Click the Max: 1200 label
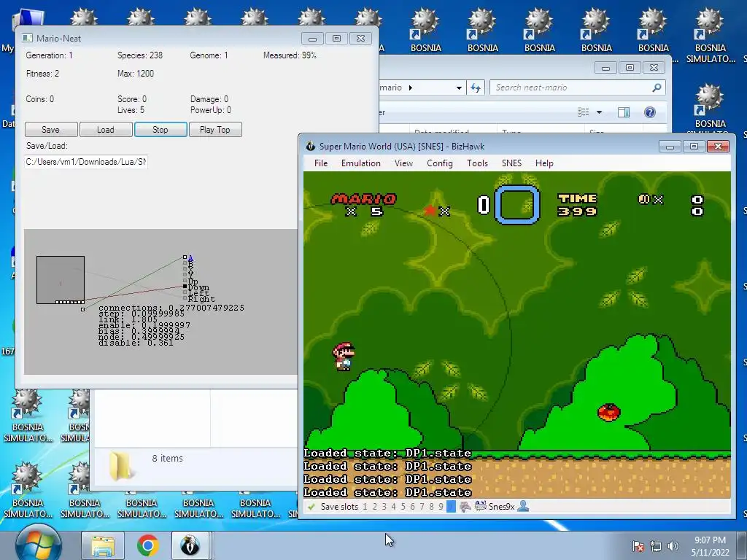The width and height of the screenshot is (747, 560). click(135, 74)
